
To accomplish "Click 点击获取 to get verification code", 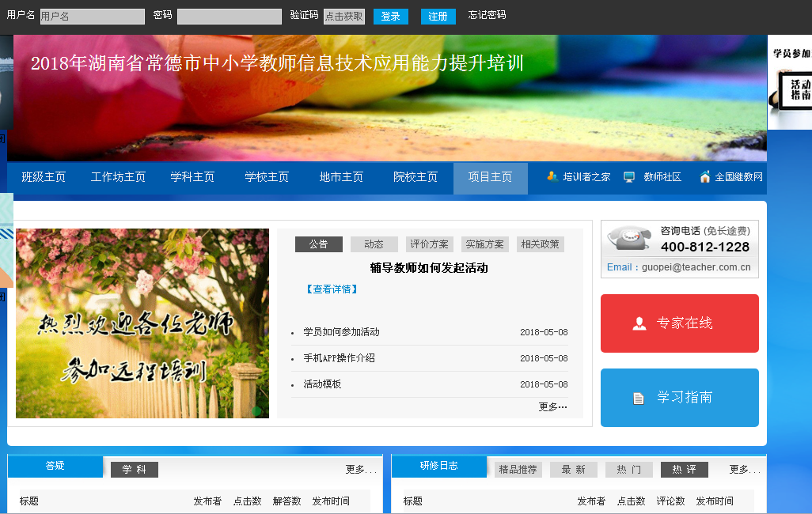I will point(344,17).
